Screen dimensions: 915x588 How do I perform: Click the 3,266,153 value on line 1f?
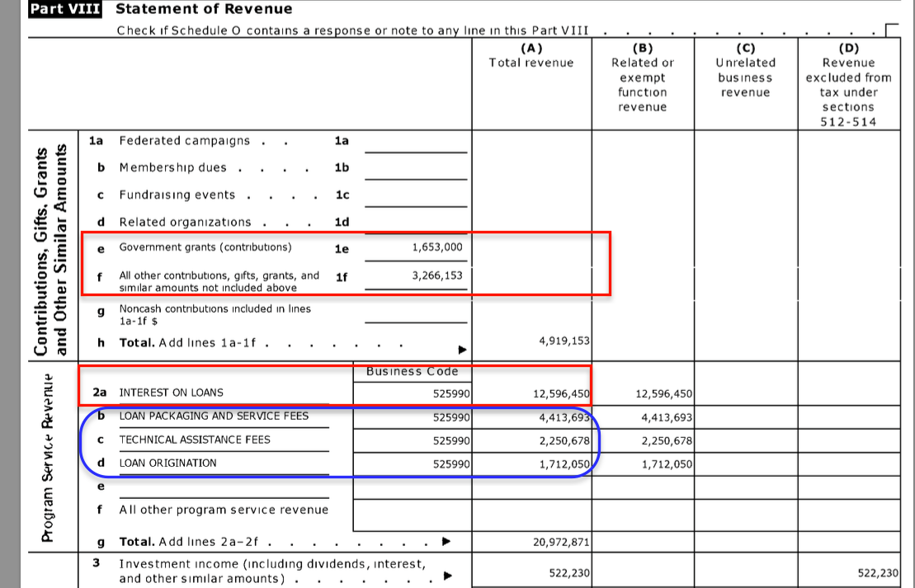point(437,276)
